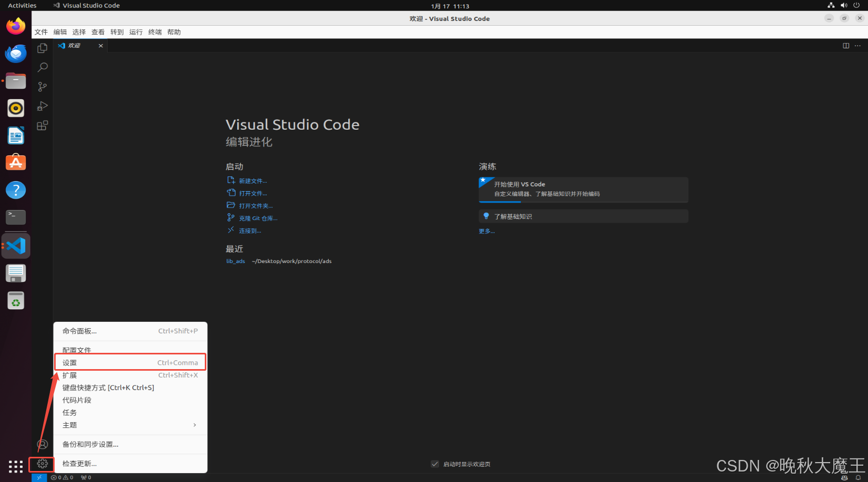Launch Firefox from the Ubuntu dock
The height and width of the screenshot is (482, 868).
16,26
